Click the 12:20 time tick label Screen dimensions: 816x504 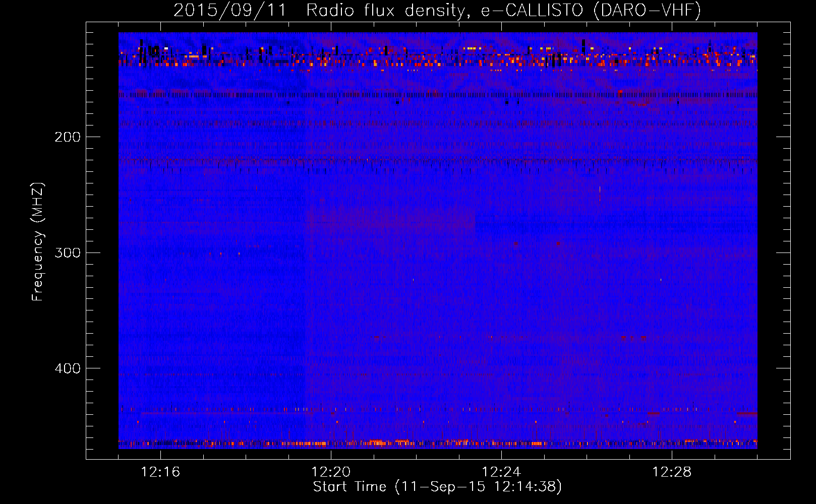click(331, 472)
